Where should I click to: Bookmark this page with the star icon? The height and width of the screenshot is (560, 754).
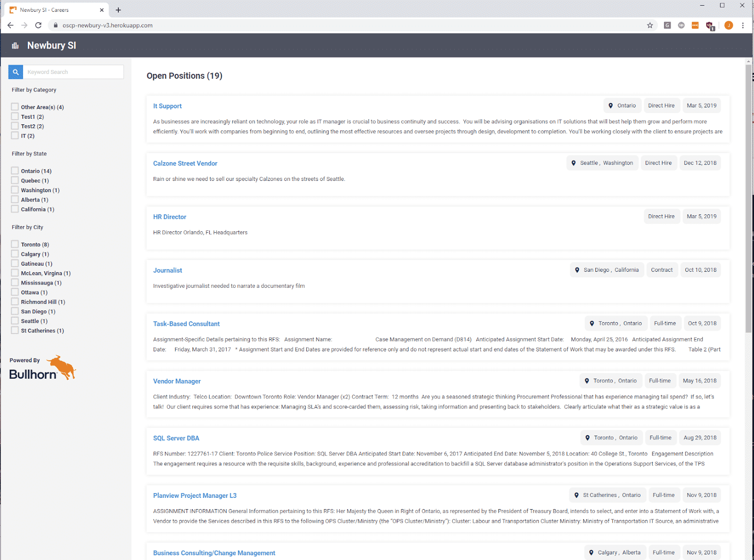(x=650, y=25)
